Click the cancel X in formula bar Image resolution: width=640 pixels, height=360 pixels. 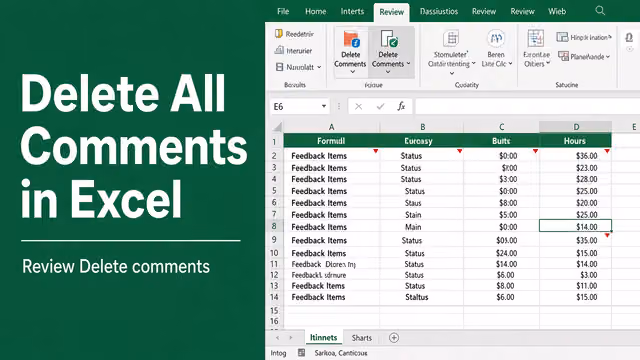point(358,107)
